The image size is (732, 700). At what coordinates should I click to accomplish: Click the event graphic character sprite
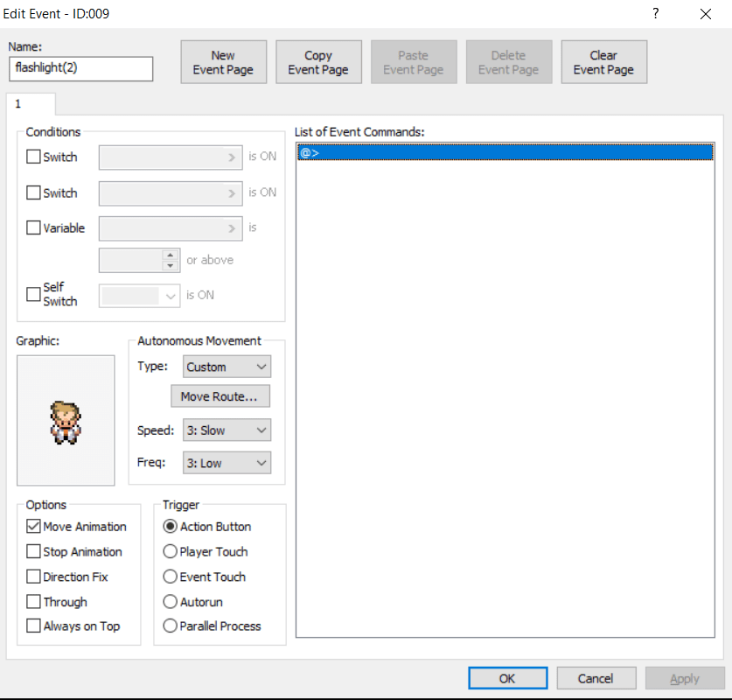tap(66, 422)
